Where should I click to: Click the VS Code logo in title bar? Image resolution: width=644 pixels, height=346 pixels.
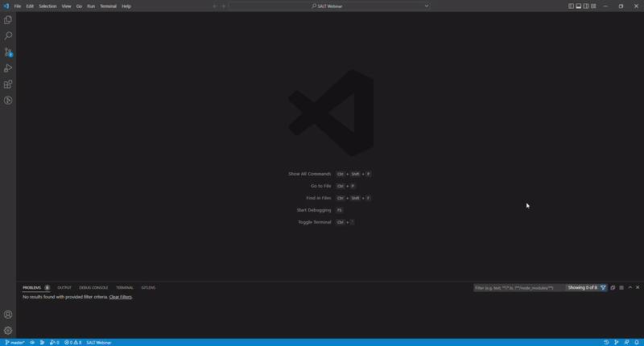(6, 6)
